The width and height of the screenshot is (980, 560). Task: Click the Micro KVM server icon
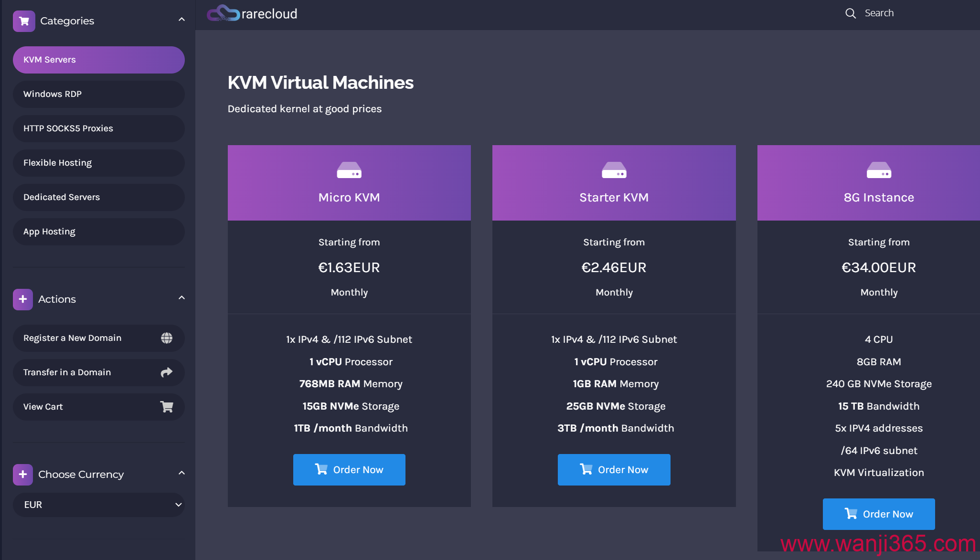coord(349,170)
